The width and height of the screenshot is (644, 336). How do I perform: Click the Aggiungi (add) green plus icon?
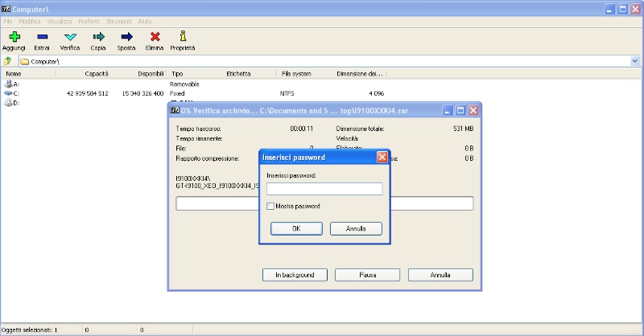14,37
